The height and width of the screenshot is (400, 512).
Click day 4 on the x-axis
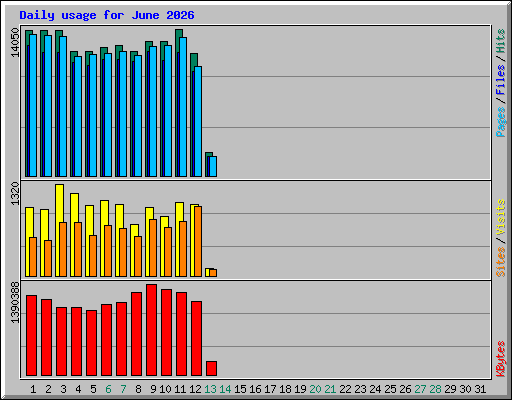[78, 389]
